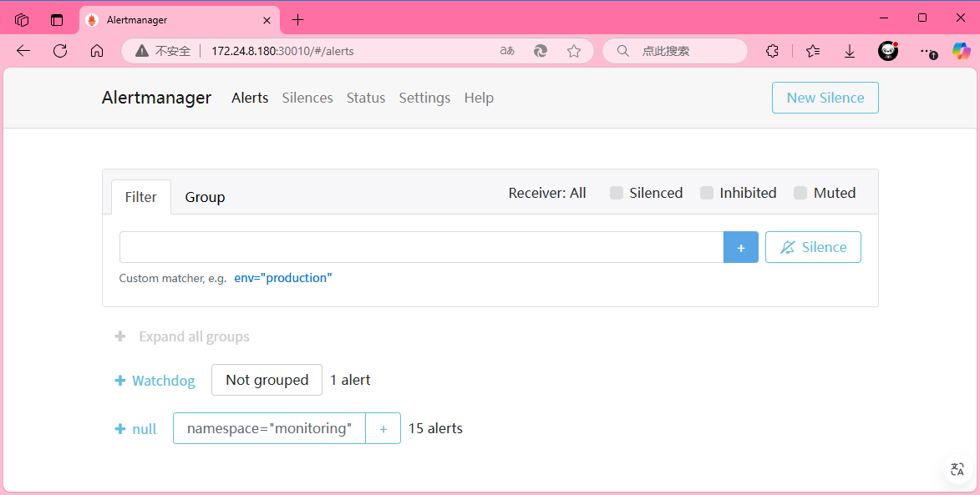Click Expand all groups
Image resolution: width=980 pixels, height=495 pixels.
[182, 336]
